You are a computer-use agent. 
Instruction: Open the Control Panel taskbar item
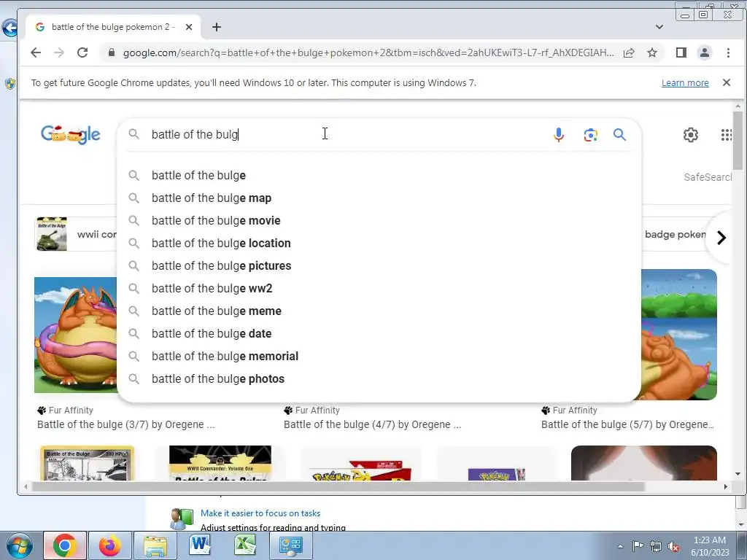(x=290, y=545)
